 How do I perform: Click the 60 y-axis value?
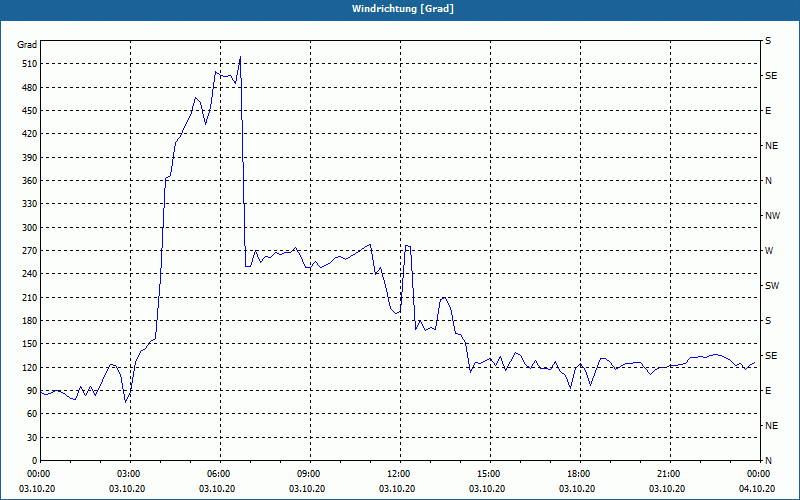(x=32, y=414)
